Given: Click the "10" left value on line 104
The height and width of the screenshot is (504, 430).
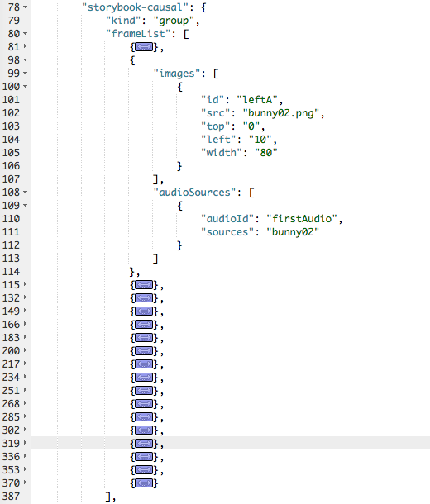Looking at the screenshot, I should pos(260,140).
